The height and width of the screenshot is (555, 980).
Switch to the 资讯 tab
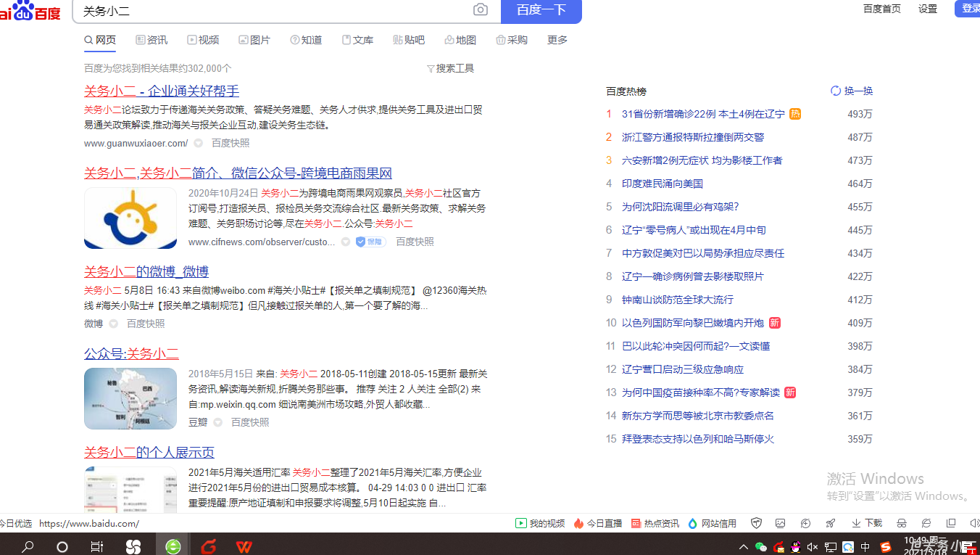tap(151, 40)
